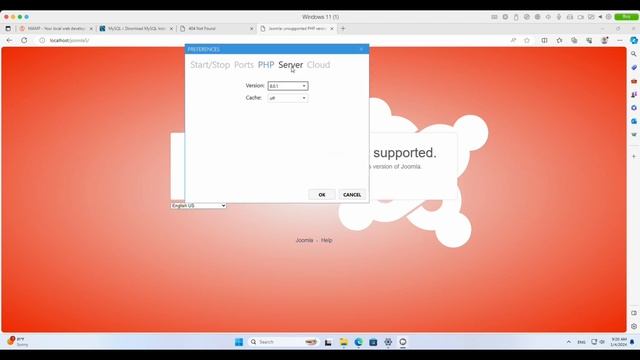This screenshot has height=360, width=640.
Task: Open Settings gear on the taskbar
Action: 388,342
